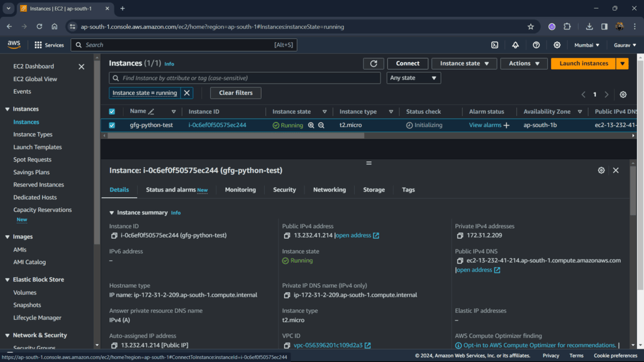The width and height of the screenshot is (644, 362).
Task: Open instance detail panel settings gear
Action: point(601,170)
